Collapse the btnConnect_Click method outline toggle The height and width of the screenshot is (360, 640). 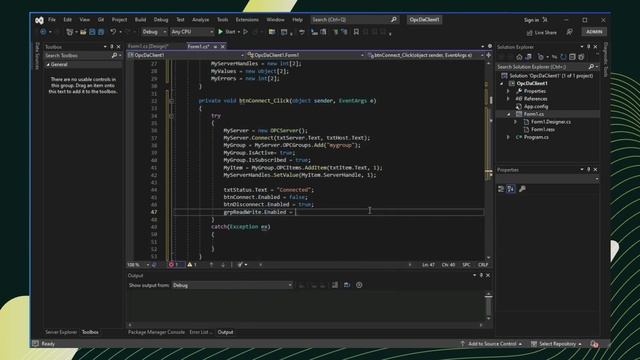[171, 101]
